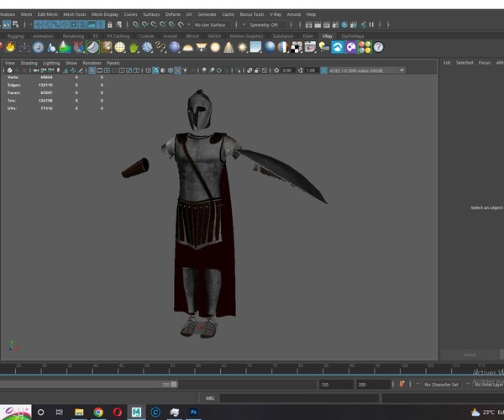This screenshot has width=504, height=420.
Task: Click the Attribute Editor Select button
Action: coord(470,354)
